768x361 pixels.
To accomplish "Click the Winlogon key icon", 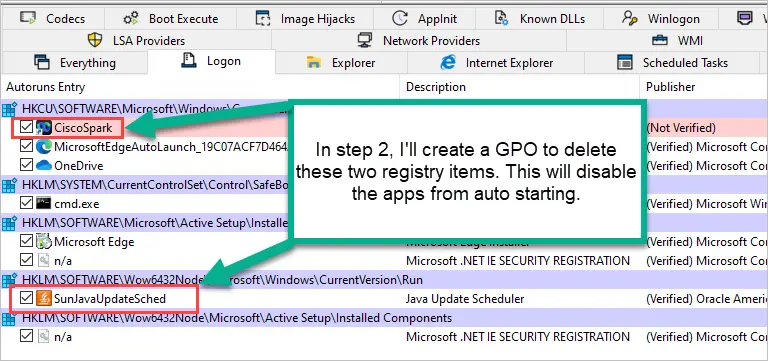I will [x=629, y=19].
